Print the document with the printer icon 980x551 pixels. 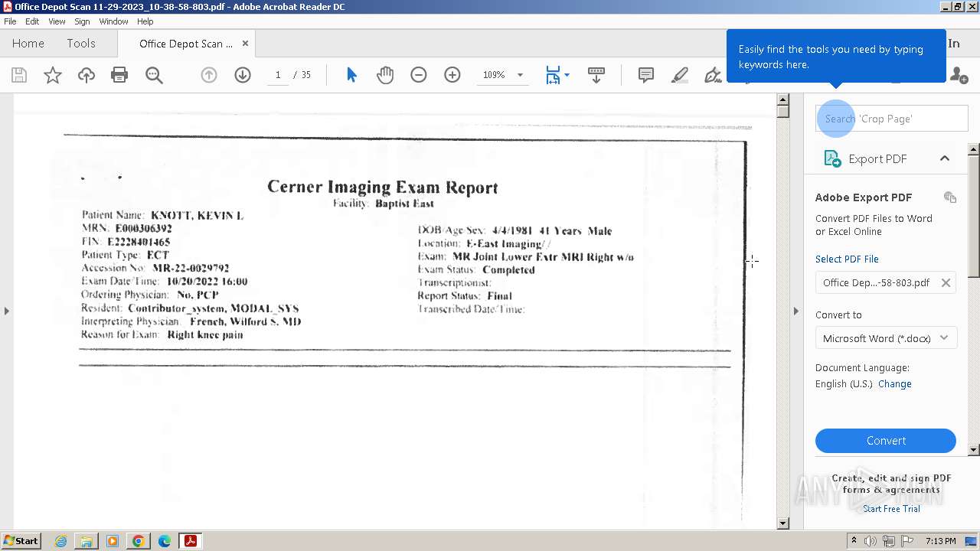point(119,75)
